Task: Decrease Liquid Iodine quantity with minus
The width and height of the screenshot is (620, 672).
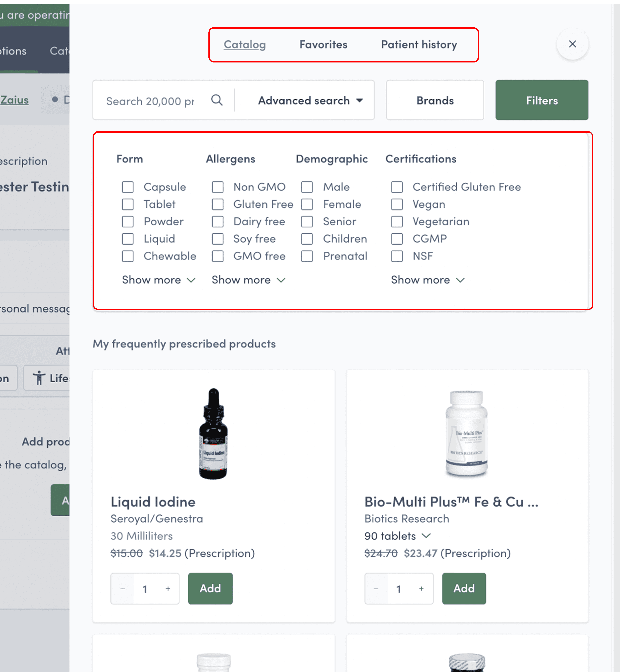Action: pyautogui.click(x=123, y=589)
